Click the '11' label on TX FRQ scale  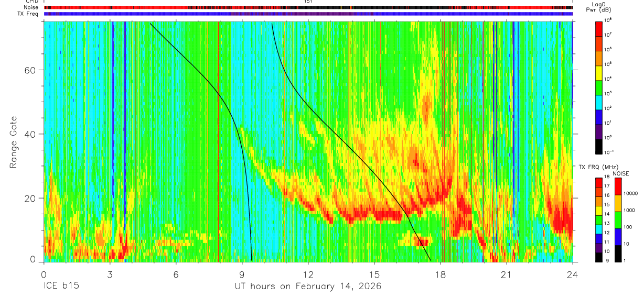[607, 242]
